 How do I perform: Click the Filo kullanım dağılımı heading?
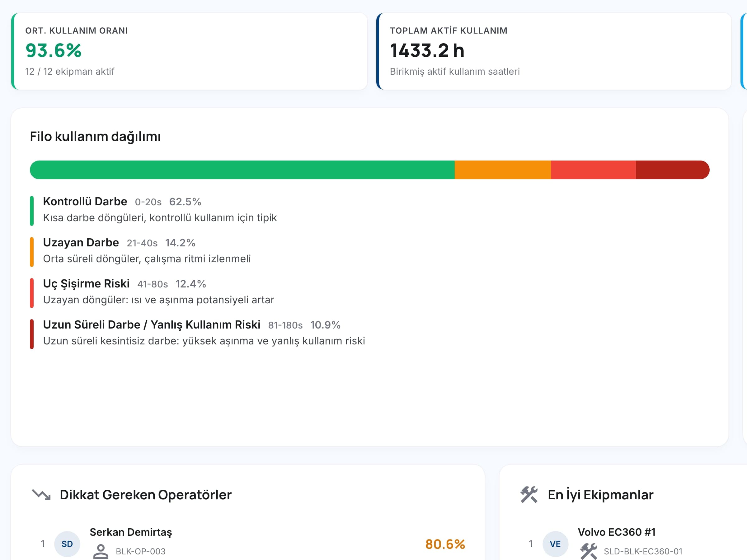tap(95, 137)
